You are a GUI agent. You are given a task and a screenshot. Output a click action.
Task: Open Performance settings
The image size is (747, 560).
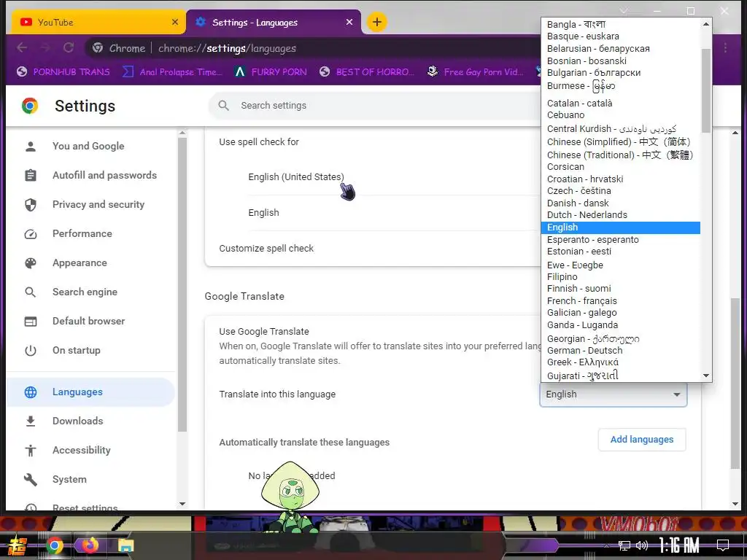point(82,233)
